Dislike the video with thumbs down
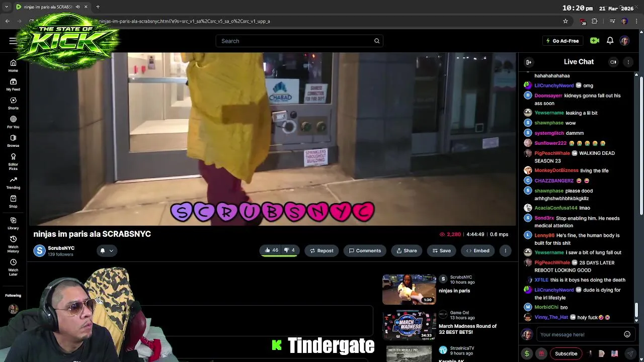Screen dimensions: 644x362 click(x=289, y=250)
